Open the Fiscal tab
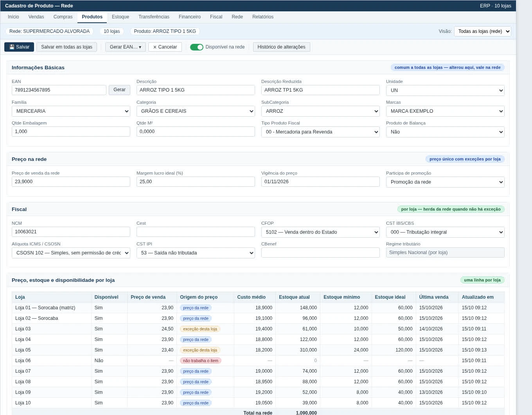The image size is (532, 415). [x=216, y=17]
